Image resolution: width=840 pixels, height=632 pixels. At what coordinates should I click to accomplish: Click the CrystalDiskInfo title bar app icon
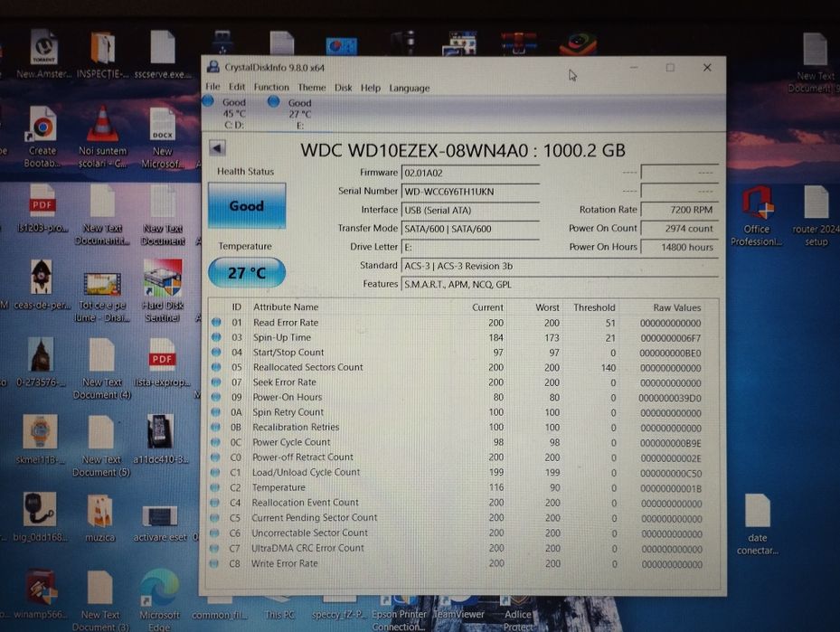click(x=213, y=67)
